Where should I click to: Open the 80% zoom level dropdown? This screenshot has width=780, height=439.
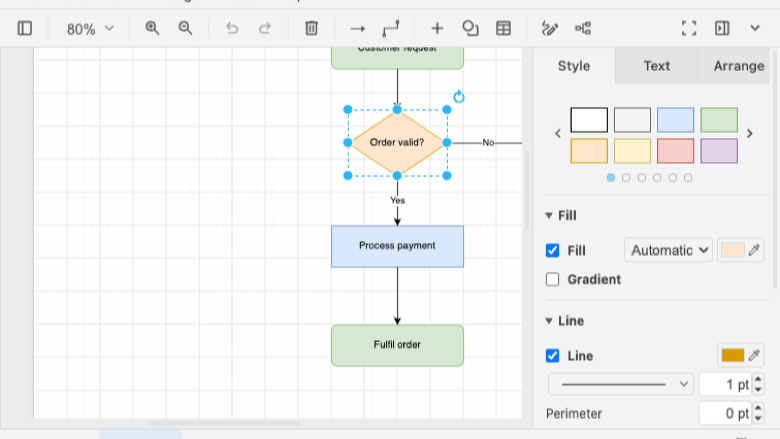click(x=90, y=29)
